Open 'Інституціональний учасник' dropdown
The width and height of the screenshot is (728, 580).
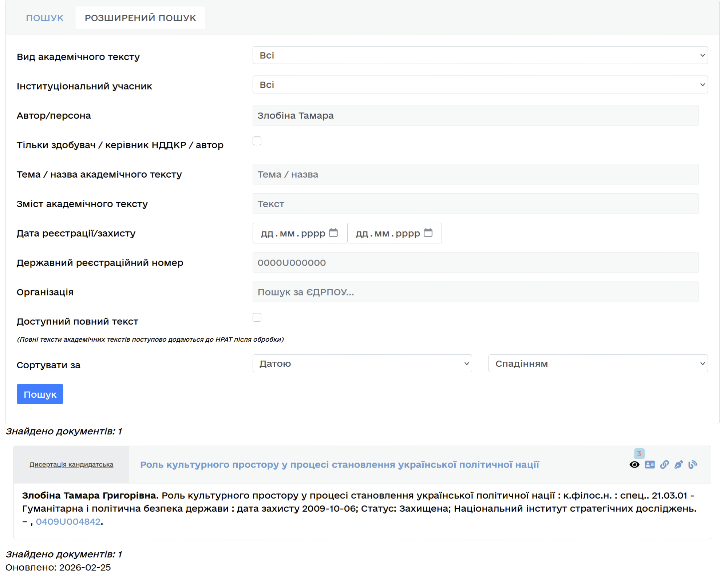(480, 85)
